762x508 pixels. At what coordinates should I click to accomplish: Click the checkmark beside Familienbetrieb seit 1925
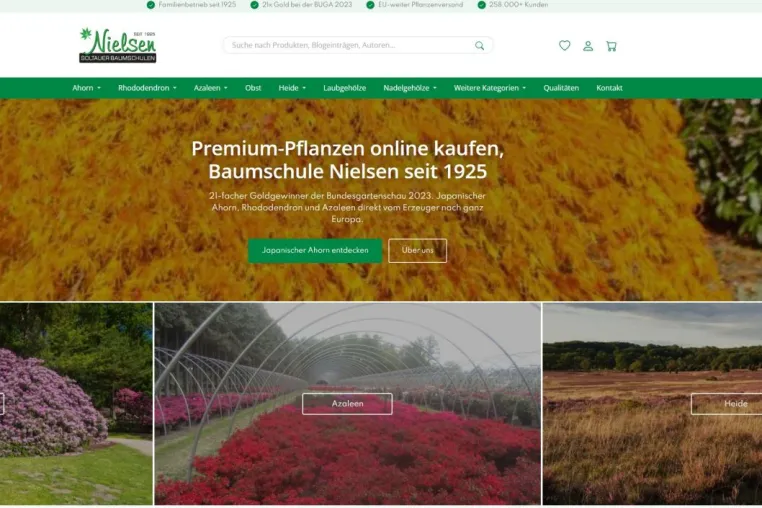(x=151, y=5)
